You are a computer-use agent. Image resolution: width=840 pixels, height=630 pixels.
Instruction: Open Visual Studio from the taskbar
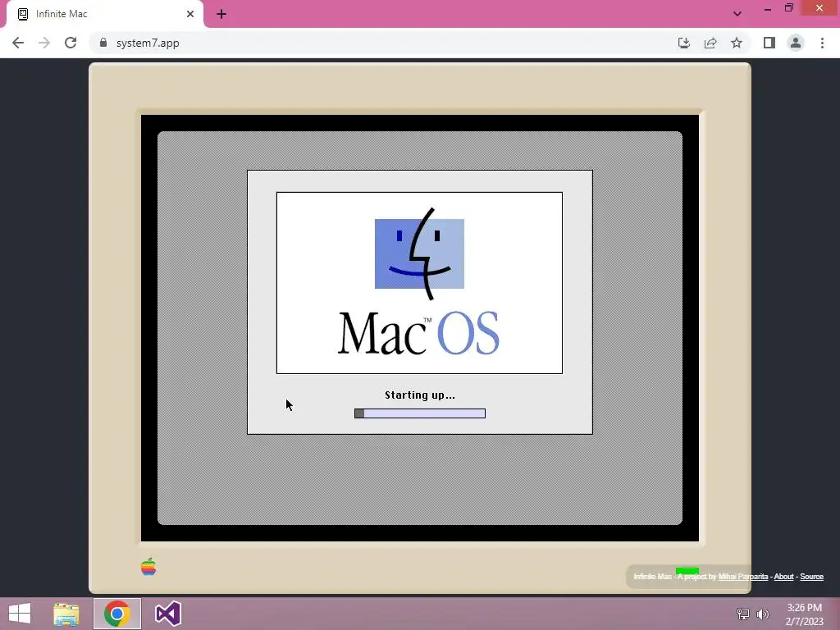pos(167,614)
